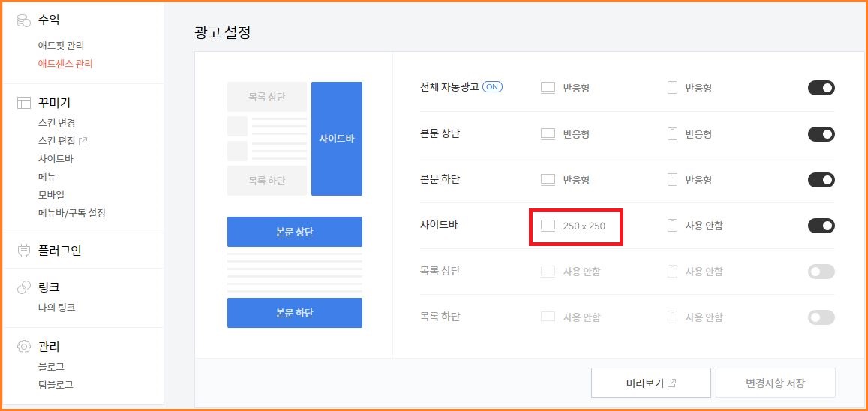Click the 수익 section heading
Screen dimensions: 868x411
pos(49,20)
